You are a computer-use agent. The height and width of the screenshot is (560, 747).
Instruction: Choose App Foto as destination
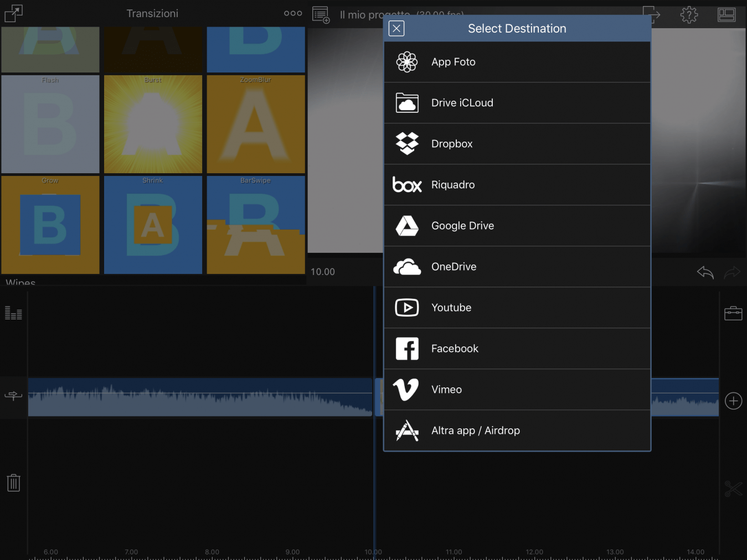point(517,62)
